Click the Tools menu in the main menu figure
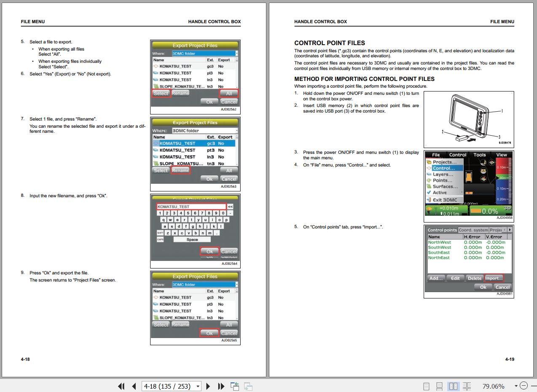This screenshot has width=537, height=392. (x=479, y=155)
